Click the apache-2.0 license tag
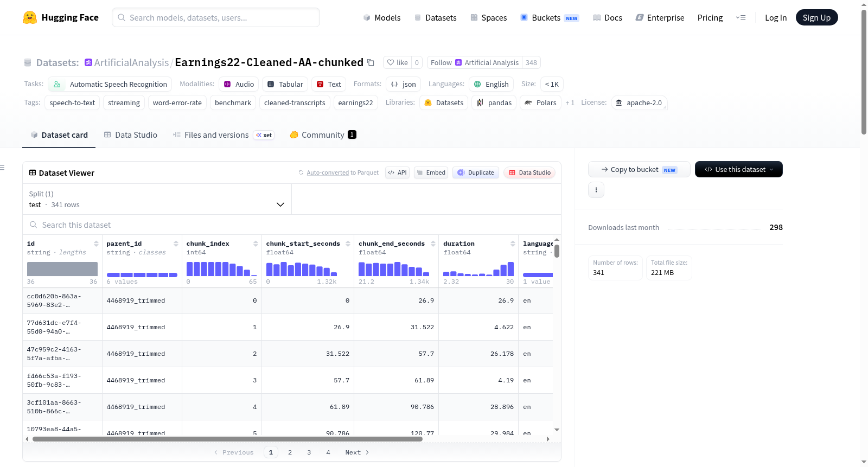The height and width of the screenshot is (467, 868). pos(639,103)
